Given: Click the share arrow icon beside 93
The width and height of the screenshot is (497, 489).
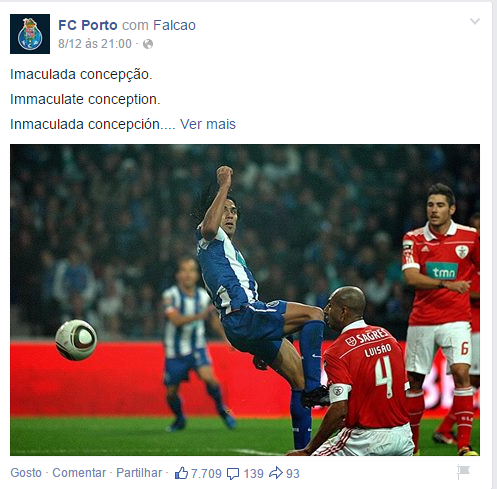Looking at the screenshot, I should [x=276, y=473].
